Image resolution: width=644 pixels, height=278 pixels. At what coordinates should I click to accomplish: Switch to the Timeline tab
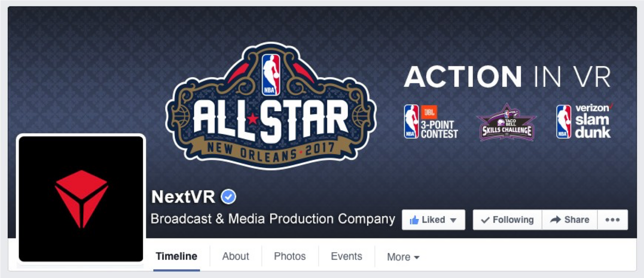click(176, 257)
